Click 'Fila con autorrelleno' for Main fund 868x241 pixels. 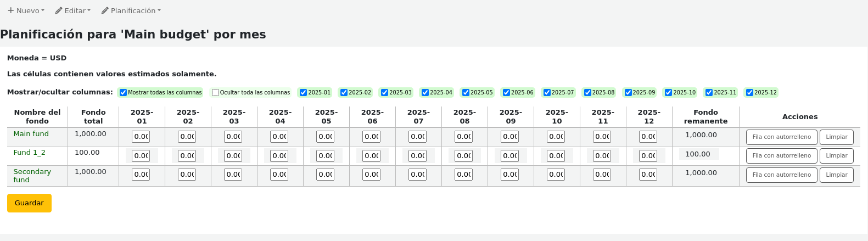pyautogui.click(x=781, y=137)
